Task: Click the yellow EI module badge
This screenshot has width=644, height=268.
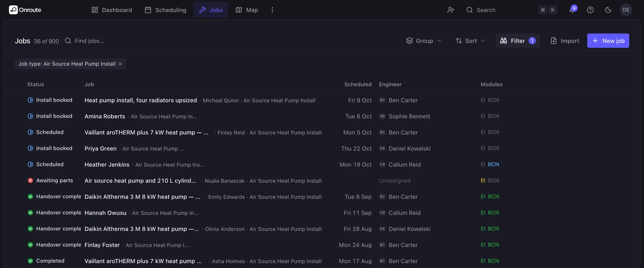Action: pos(483,181)
